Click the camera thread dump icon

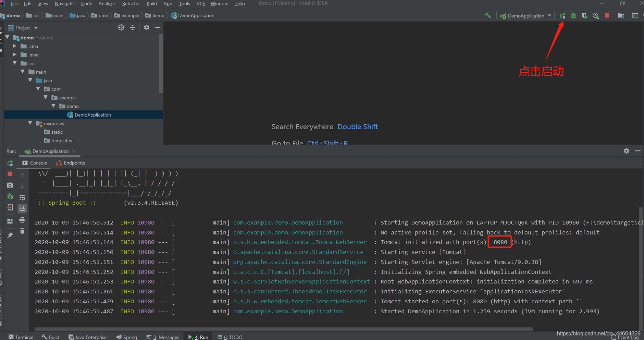(x=10, y=185)
